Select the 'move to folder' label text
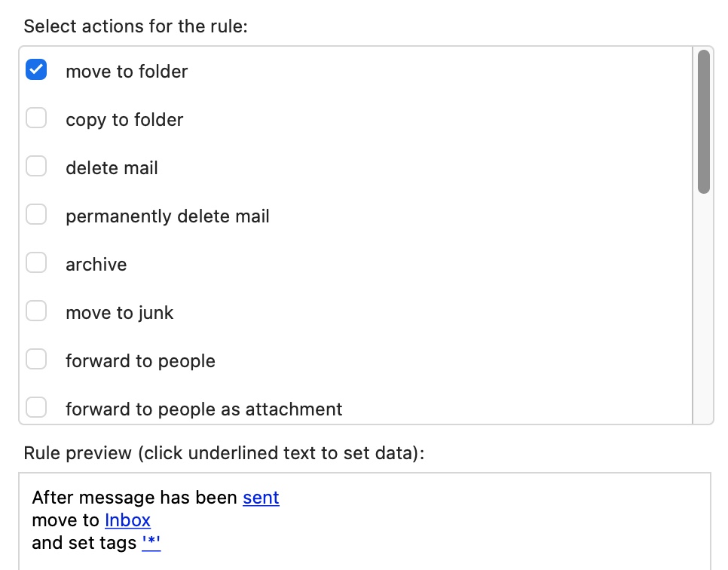Screen dimensions: 728x570 [127, 72]
